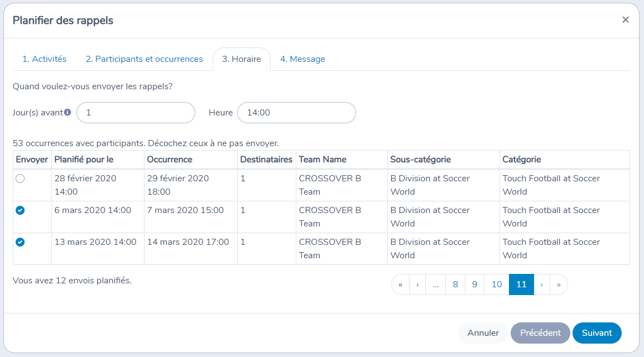Go to next page of occurrences
The image size is (644, 357).
pos(542,284)
